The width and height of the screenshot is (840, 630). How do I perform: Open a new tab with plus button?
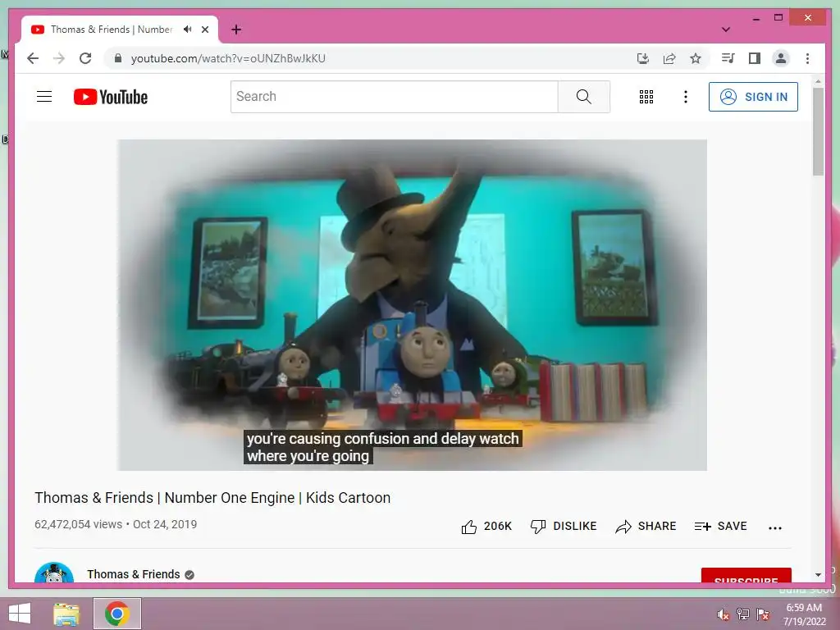pos(236,30)
